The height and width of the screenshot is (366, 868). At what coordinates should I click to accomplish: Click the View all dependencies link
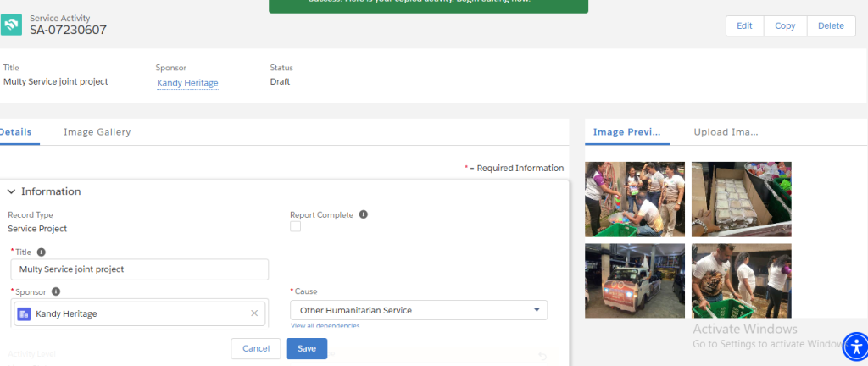click(x=325, y=325)
